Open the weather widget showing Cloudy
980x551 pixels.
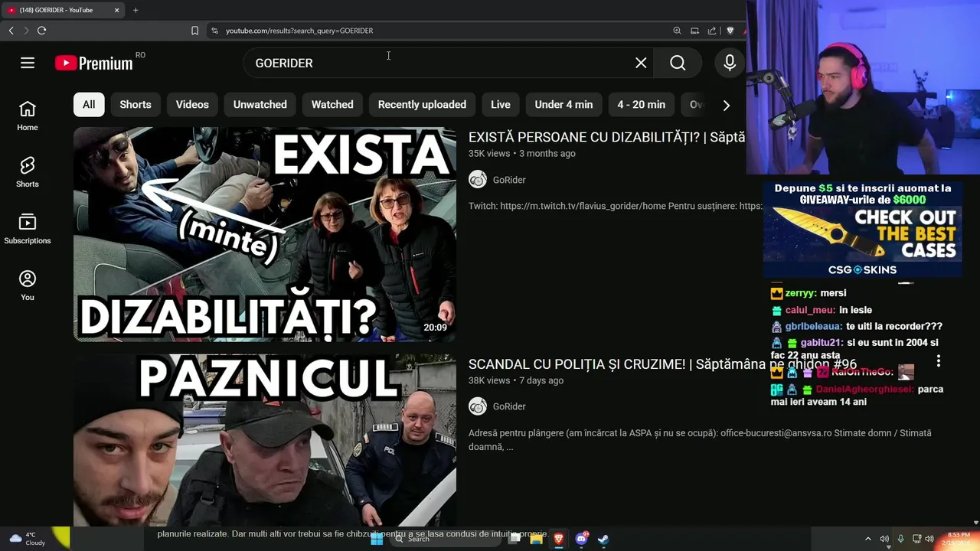click(x=28, y=539)
